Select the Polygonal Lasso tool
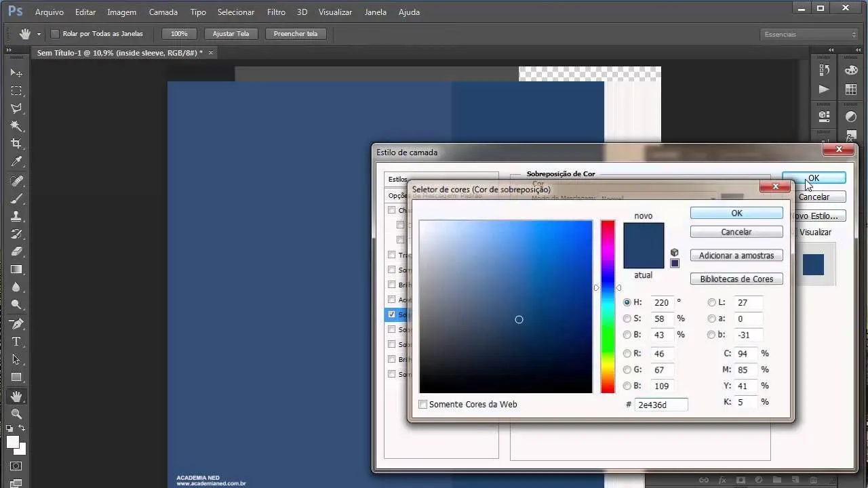The width and height of the screenshot is (868, 488). click(x=16, y=108)
